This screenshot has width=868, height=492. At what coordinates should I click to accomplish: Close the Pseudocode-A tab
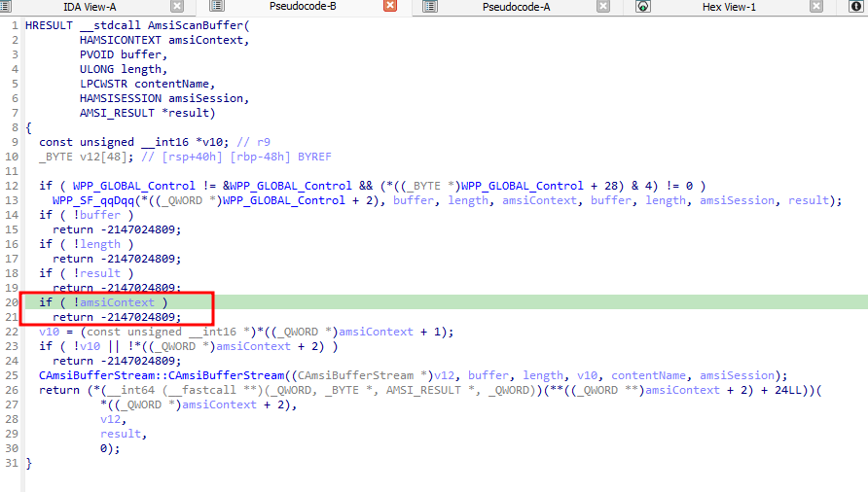tap(603, 7)
